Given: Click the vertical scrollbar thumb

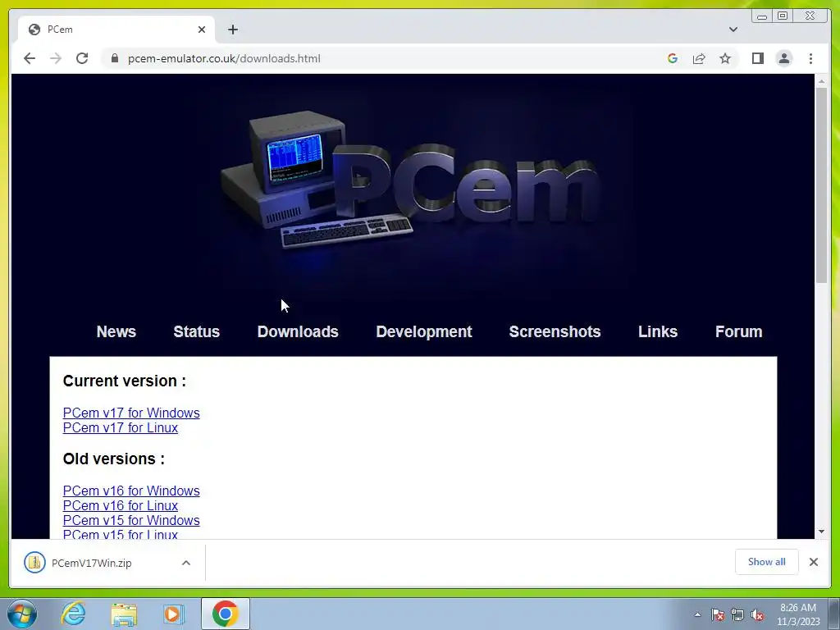Looking at the screenshot, I should [821, 185].
